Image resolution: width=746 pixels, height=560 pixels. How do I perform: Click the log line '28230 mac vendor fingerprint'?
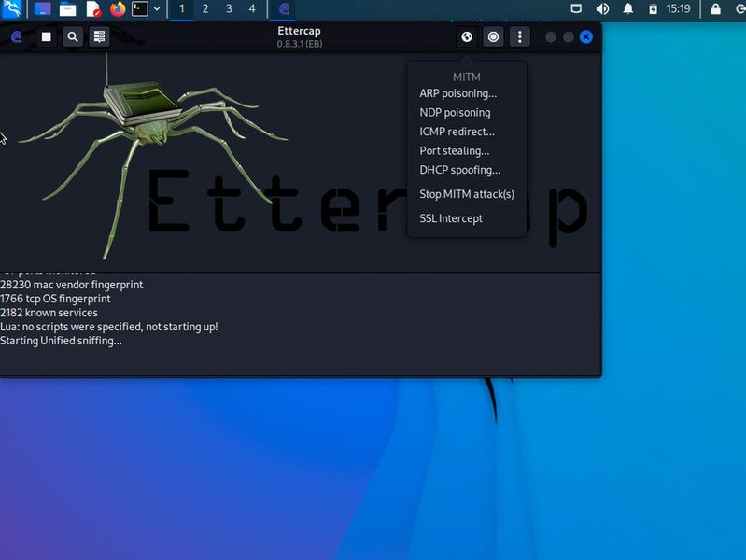coord(71,285)
